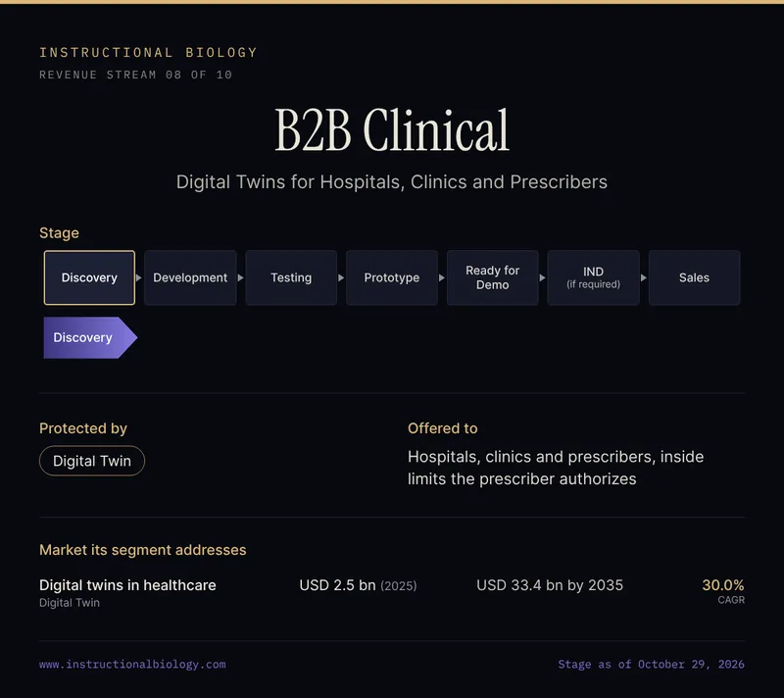Select the highlighted Discovery stage box
The image size is (784, 698).
click(89, 277)
